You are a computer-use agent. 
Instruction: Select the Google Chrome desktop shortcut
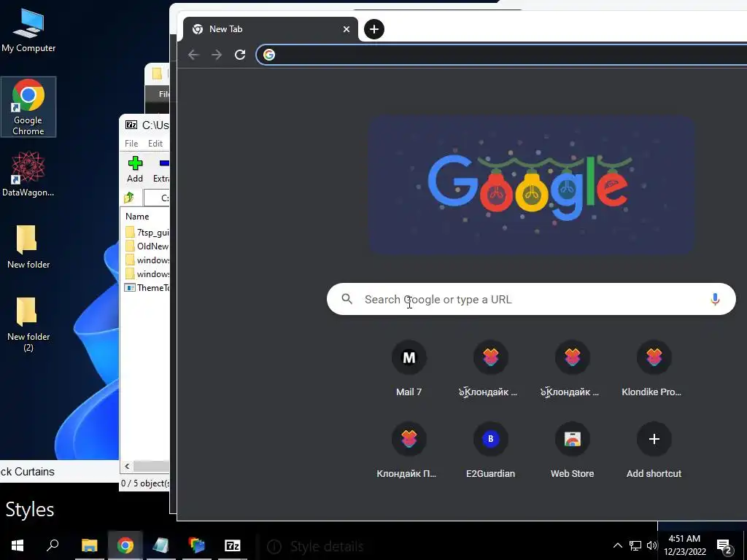pyautogui.click(x=28, y=106)
